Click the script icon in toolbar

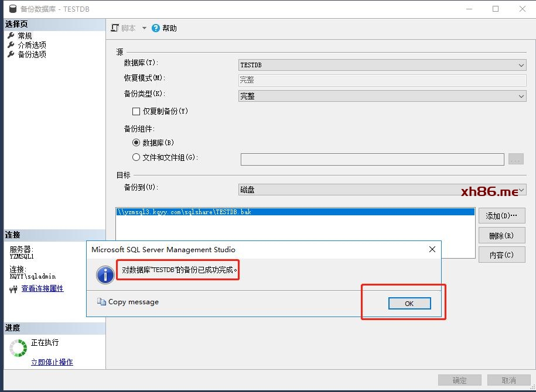click(115, 28)
